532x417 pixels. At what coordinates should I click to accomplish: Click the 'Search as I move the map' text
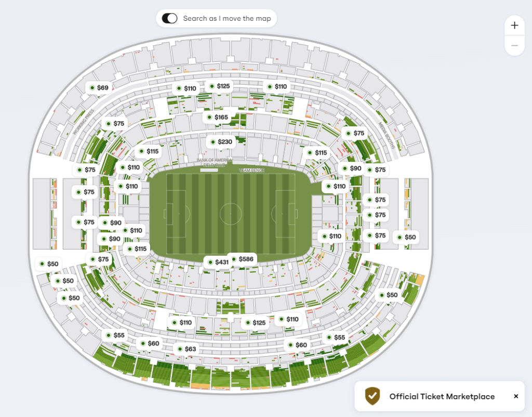click(227, 19)
